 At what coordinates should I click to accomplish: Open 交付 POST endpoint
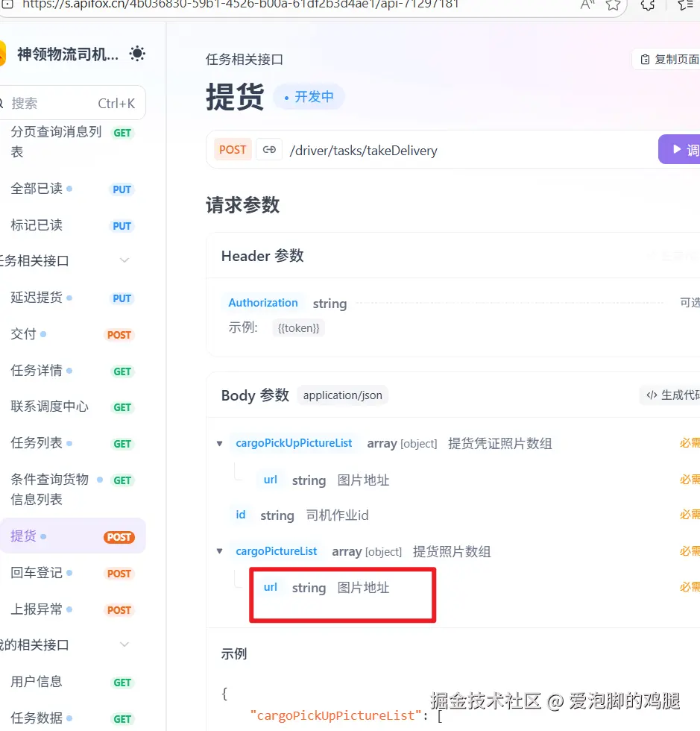click(x=72, y=334)
